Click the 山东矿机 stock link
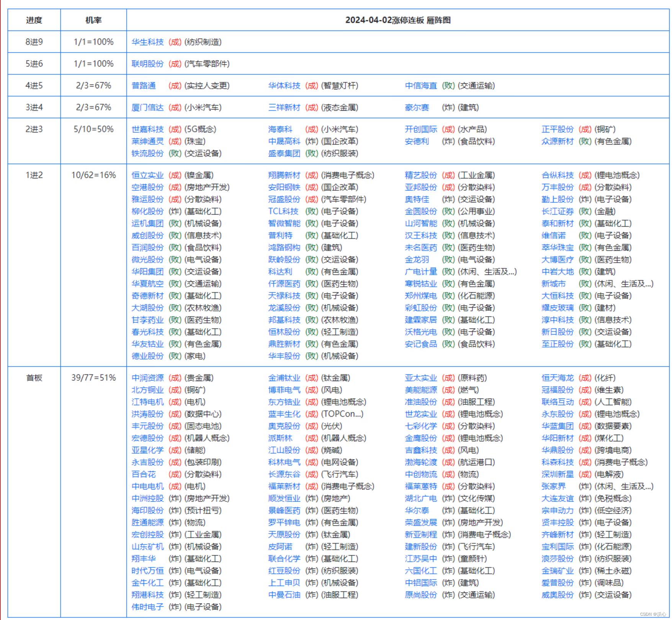 [x=147, y=547]
